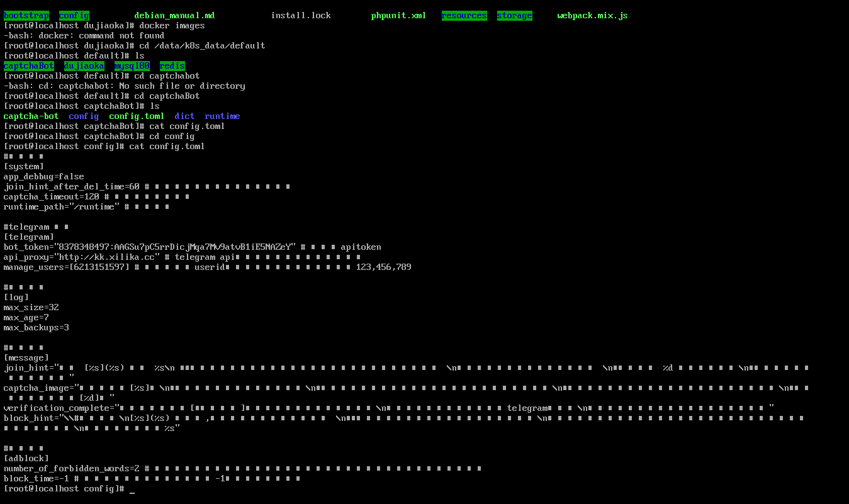This screenshot has height=504, width=849.
Task: Click the highlighted resources directory name
Action: tap(464, 16)
